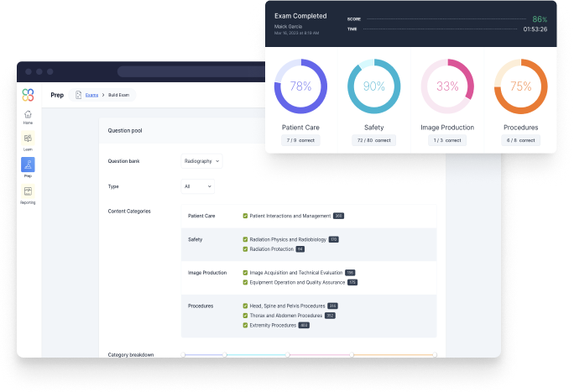Open the Learn section icon
This screenshot has height=392, width=574.
[x=29, y=139]
